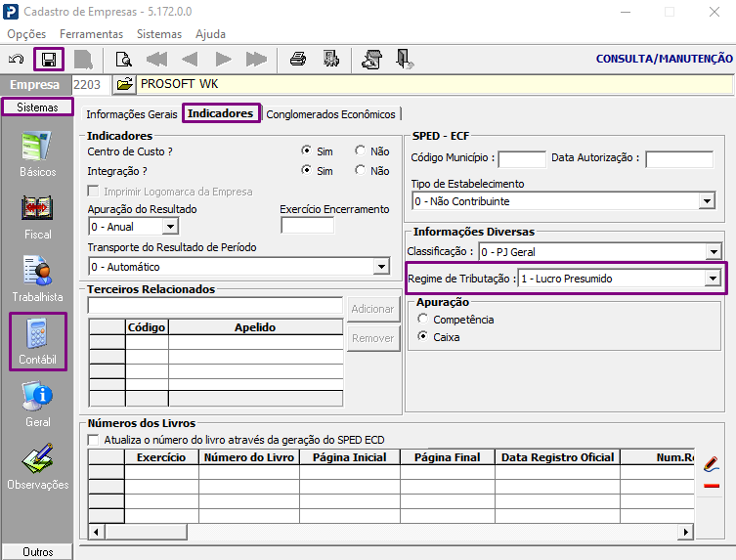Open the Contábil sidebar module
This screenshot has height=560, width=736.
[37, 341]
